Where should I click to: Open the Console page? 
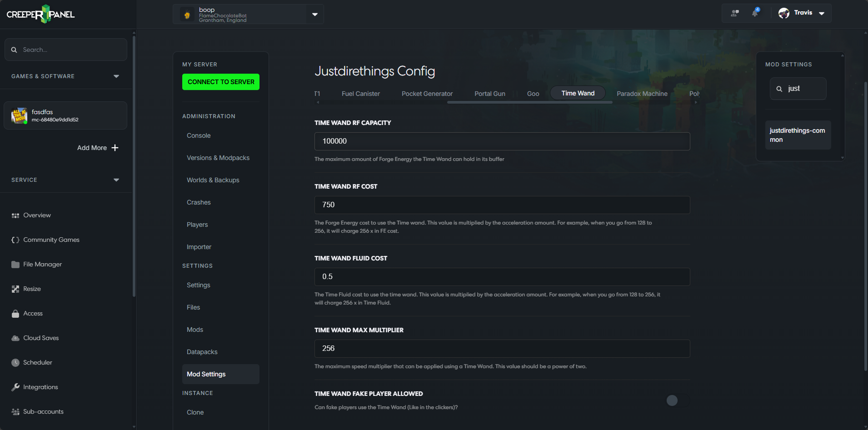[x=199, y=135]
